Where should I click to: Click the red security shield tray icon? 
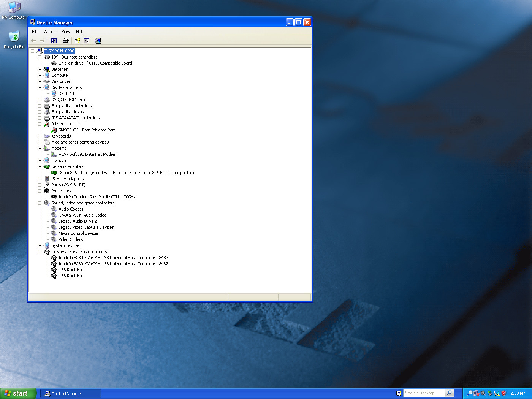pos(504,393)
